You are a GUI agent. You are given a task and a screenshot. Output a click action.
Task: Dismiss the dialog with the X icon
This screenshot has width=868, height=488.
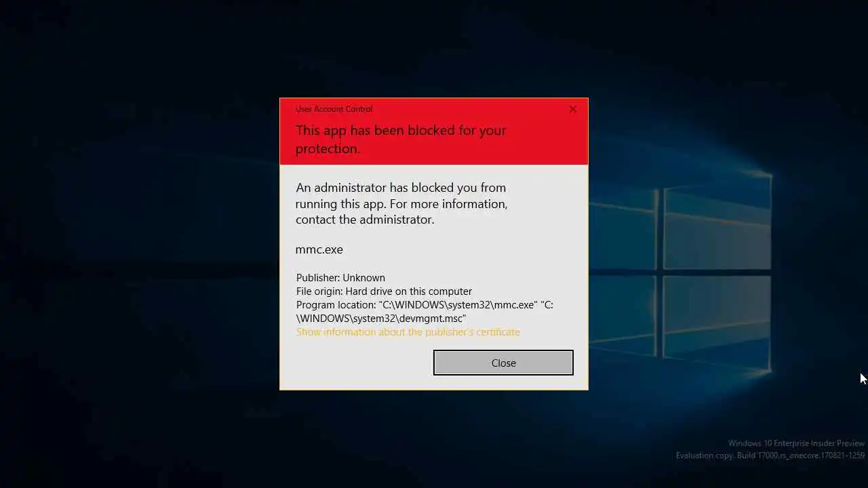click(573, 108)
